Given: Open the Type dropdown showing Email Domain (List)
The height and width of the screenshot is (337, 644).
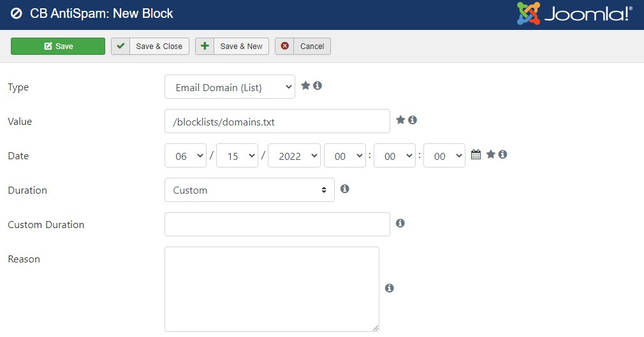Looking at the screenshot, I should 230,87.
